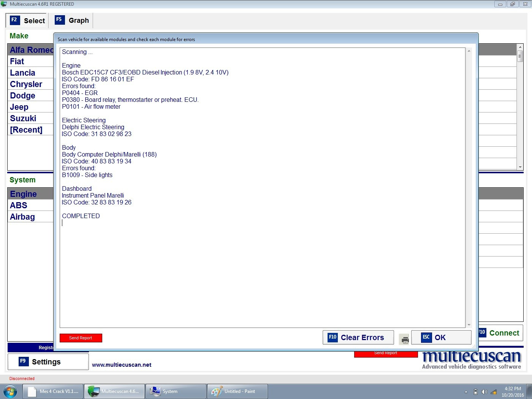Click the network signal tray icon

pos(494,392)
